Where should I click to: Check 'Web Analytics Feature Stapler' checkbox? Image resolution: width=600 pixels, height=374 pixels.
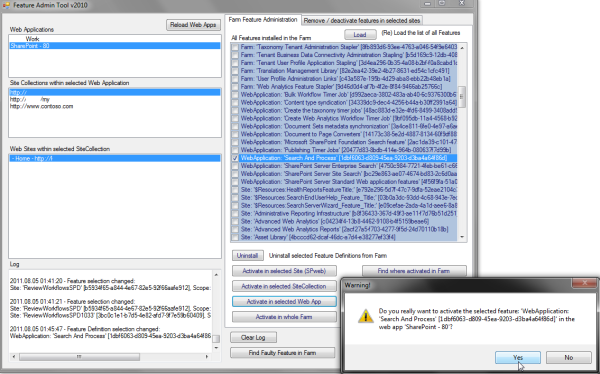[235, 87]
